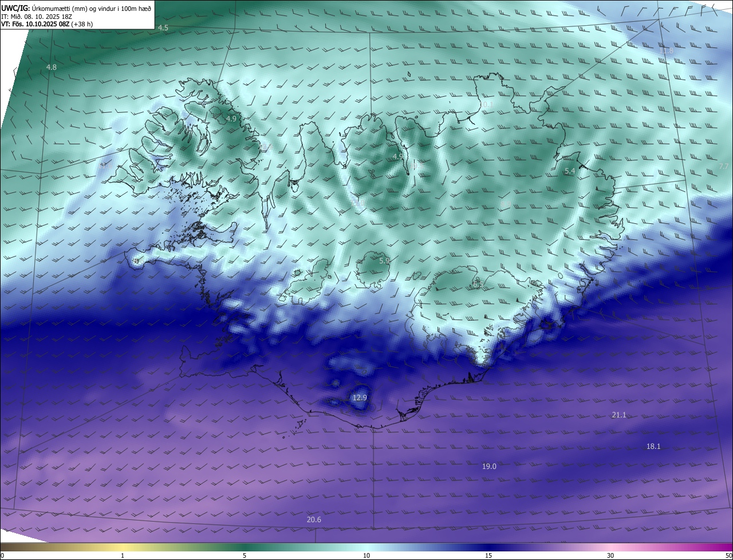Click the 4.5 value on the map

point(163,28)
